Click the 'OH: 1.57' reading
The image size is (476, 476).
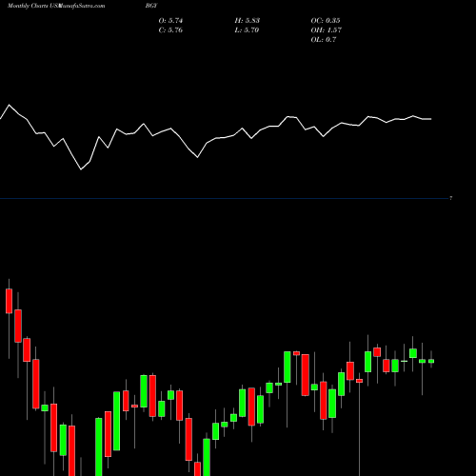327,30
